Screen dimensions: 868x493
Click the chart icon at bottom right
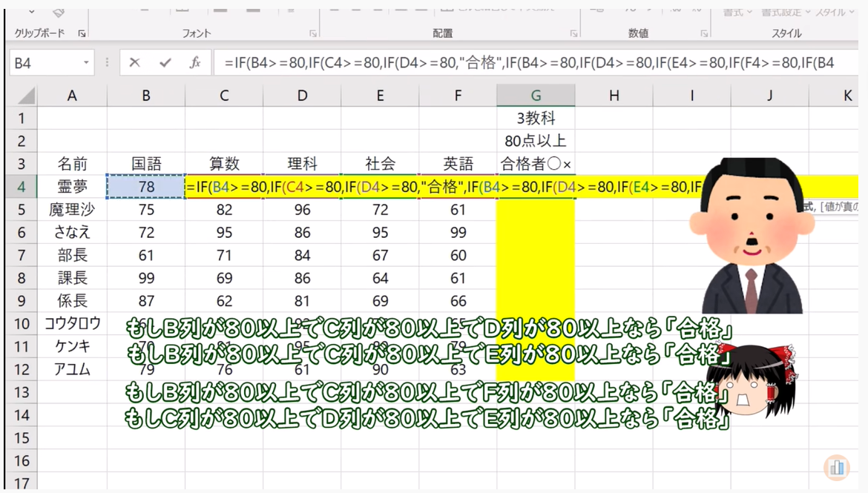coord(838,468)
